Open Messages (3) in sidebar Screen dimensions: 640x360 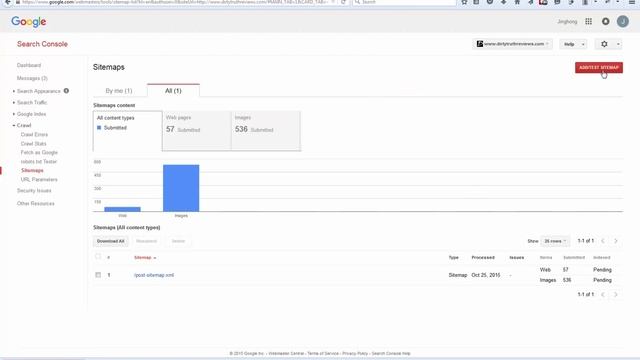coord(32,78)
